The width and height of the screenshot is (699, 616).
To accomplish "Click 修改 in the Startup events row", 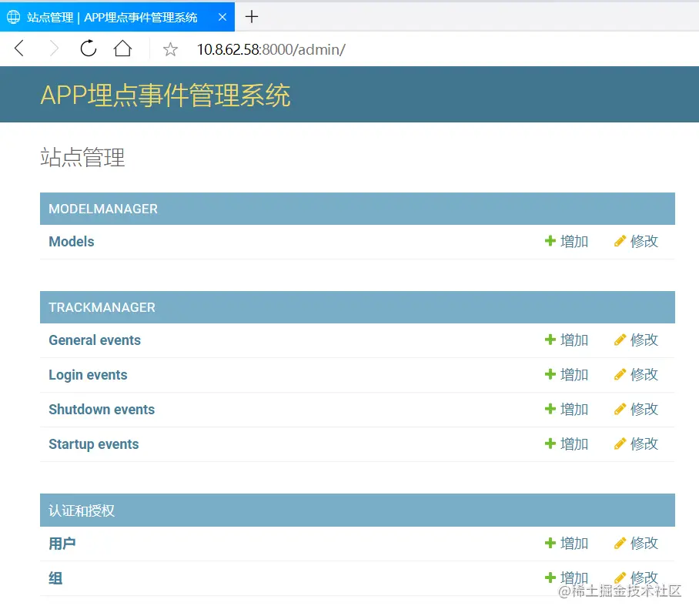I will click(x=636, y=444).
